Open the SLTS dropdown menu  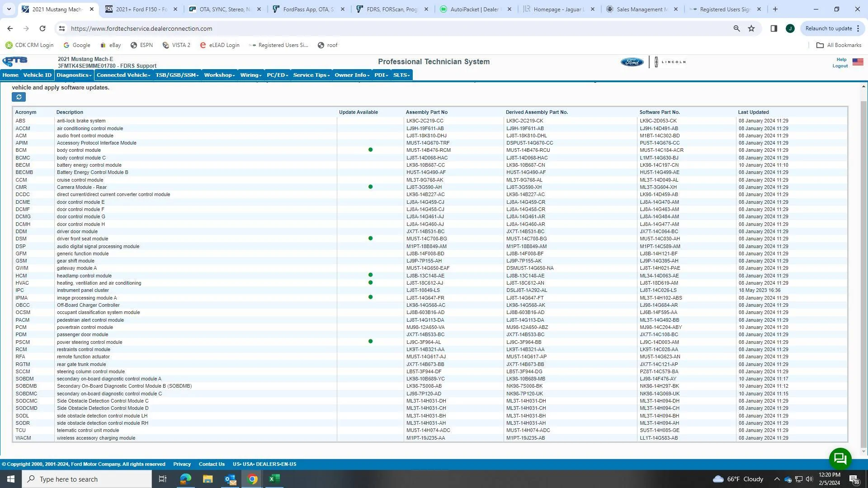pos(401,75)
